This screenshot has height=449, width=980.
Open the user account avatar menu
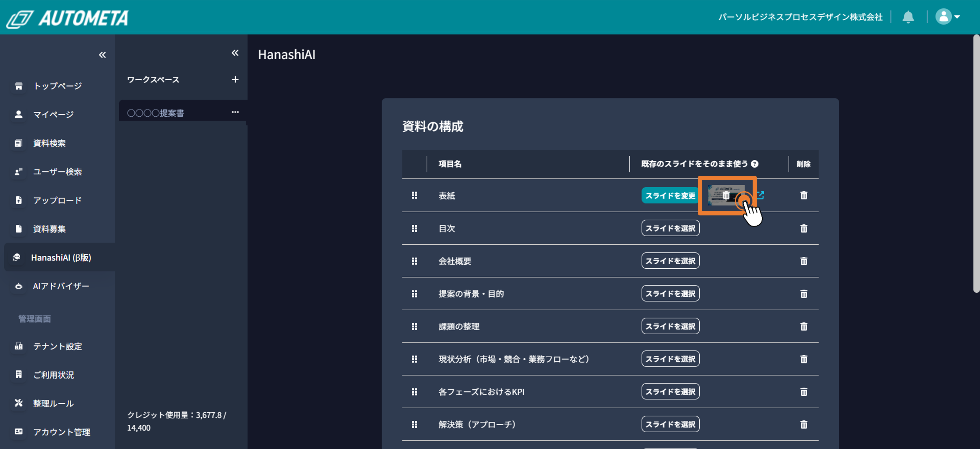(x=948, y=17)
